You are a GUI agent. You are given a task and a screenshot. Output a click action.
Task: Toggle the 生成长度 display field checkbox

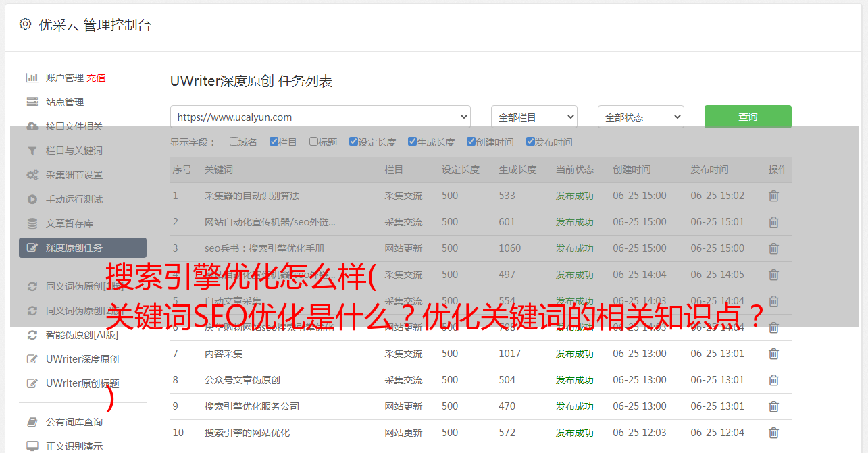tap(412, 142)
